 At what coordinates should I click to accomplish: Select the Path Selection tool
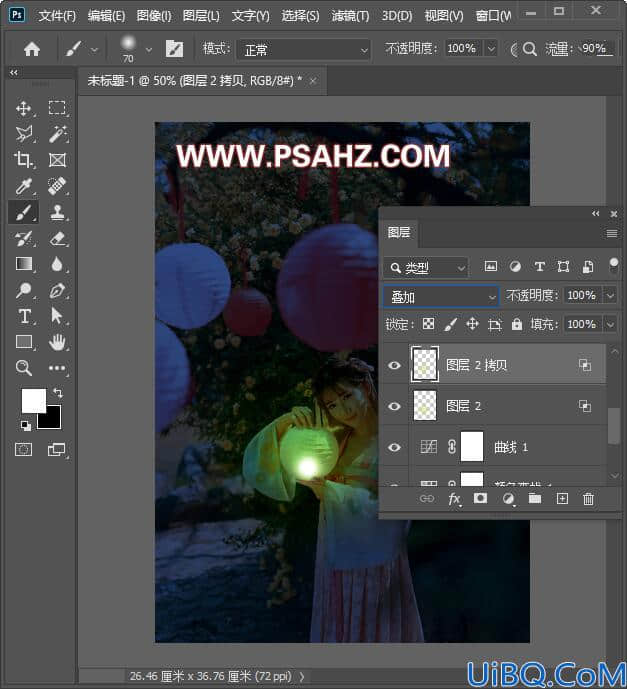coord(57,316)
